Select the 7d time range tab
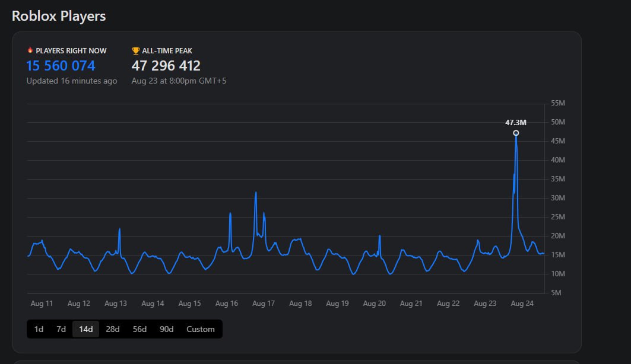Screen dimensions: 631x364 tap(61, 329)
